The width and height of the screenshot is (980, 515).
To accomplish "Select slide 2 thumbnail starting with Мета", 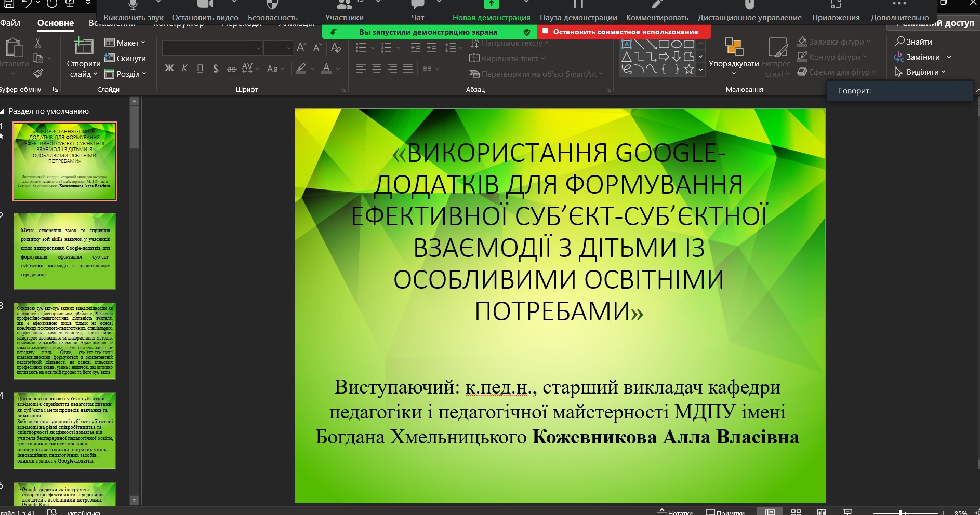I will 64,251.
